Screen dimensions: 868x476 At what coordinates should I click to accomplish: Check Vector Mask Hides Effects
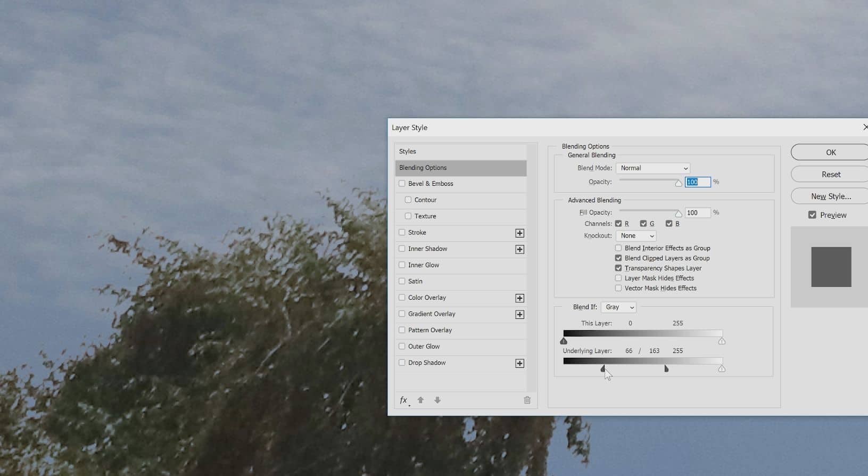pos(618,288)
